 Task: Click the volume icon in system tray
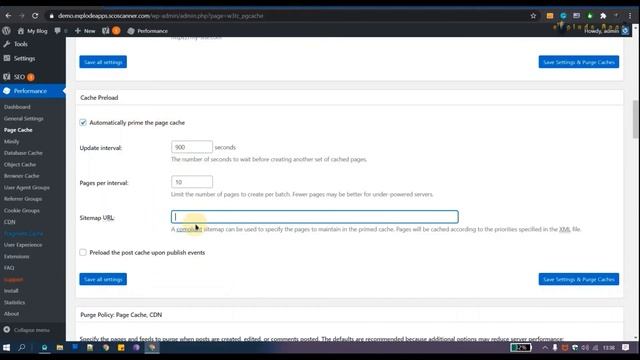click(x=585, y=348)
